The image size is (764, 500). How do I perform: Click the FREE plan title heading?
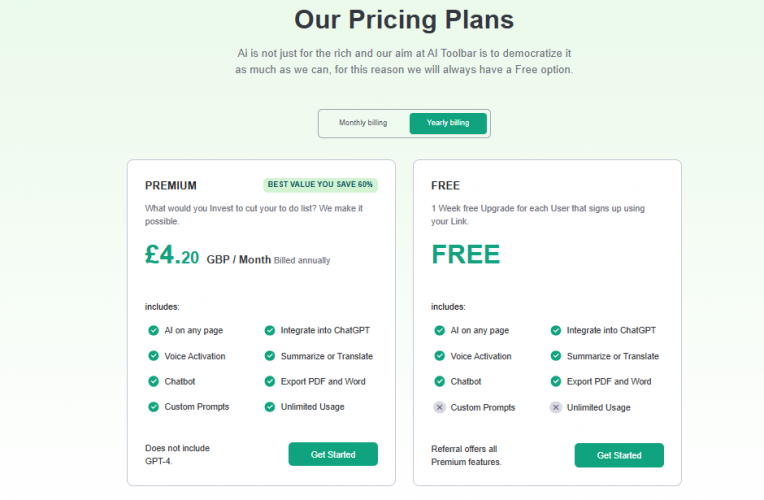[445, 186]
